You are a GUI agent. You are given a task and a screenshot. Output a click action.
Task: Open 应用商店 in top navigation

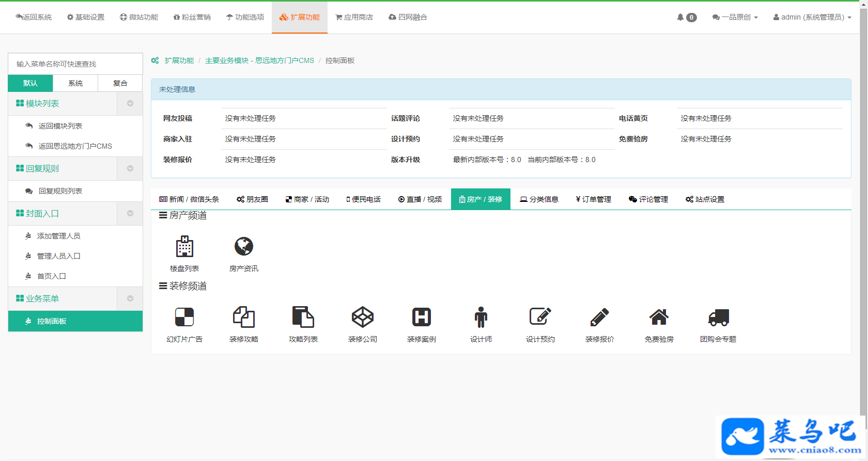click(354, 17)
